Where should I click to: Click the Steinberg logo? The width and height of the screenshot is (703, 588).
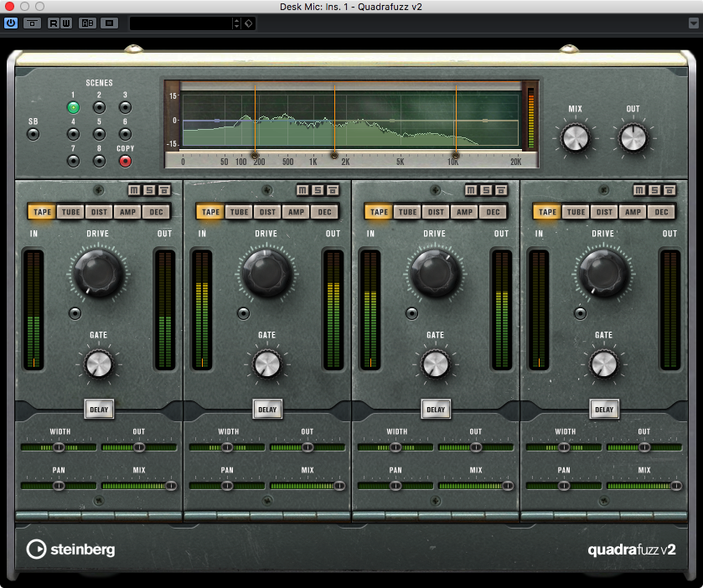(71, 549)
